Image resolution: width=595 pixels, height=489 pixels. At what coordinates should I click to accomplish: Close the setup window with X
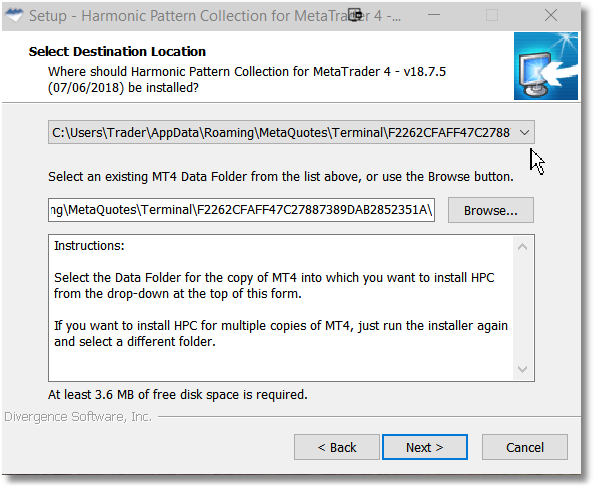click(x=551, y=16)
